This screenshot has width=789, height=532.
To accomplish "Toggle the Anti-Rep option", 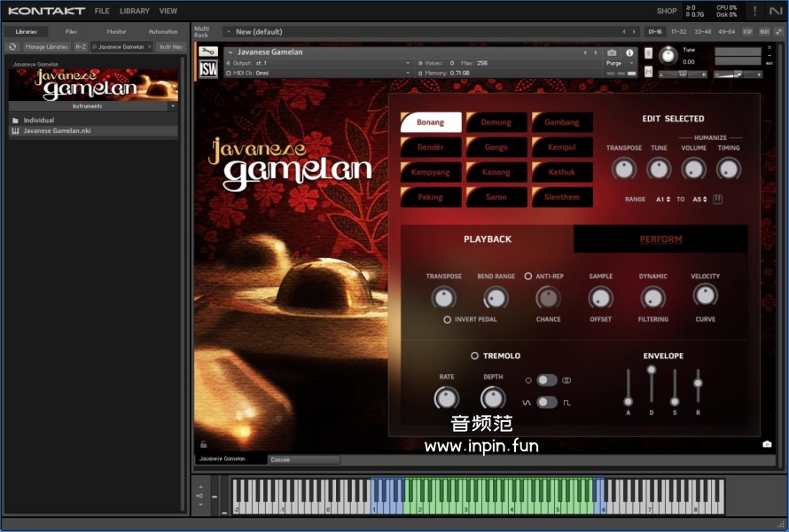I will pyautogui.click(x=528, y=277).
